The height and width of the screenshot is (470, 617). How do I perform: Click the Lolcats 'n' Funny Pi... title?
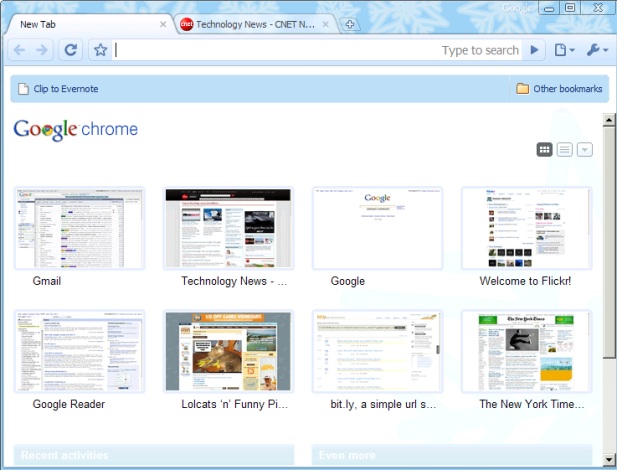[x=235, y=404]
